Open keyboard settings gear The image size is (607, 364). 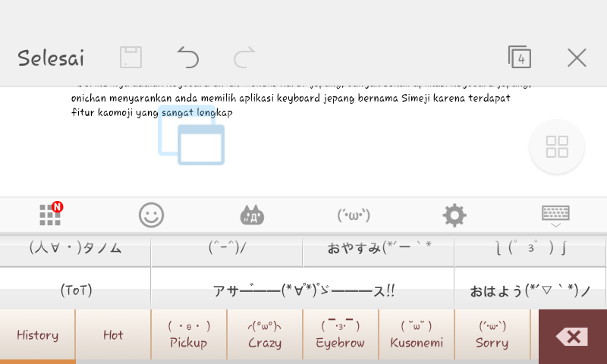(454, 215)
